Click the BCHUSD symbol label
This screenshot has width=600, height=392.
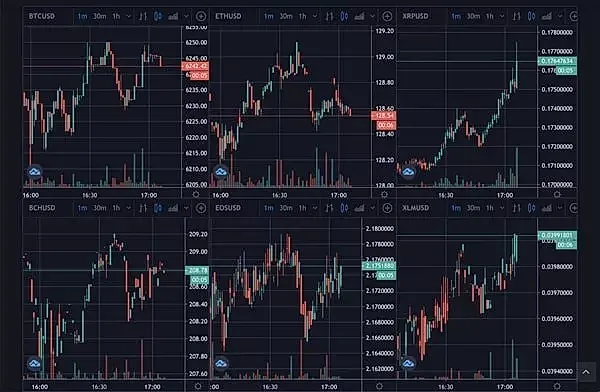pyautogui.click(x=42, y=208)
